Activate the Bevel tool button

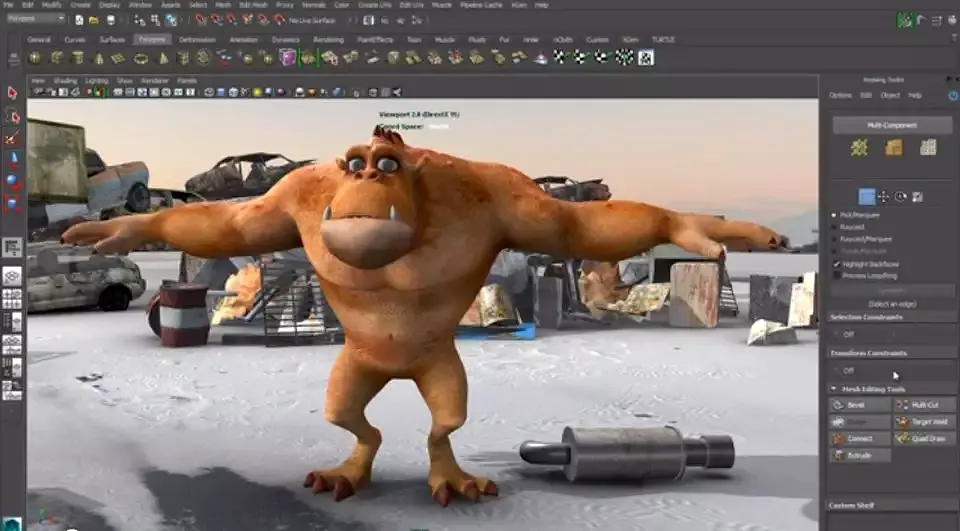pos(860,405)
